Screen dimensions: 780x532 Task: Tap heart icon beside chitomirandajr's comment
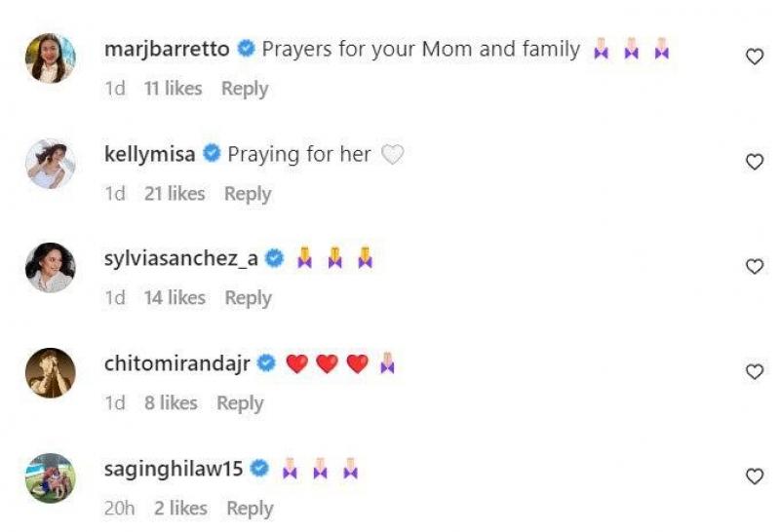point(754,372)
